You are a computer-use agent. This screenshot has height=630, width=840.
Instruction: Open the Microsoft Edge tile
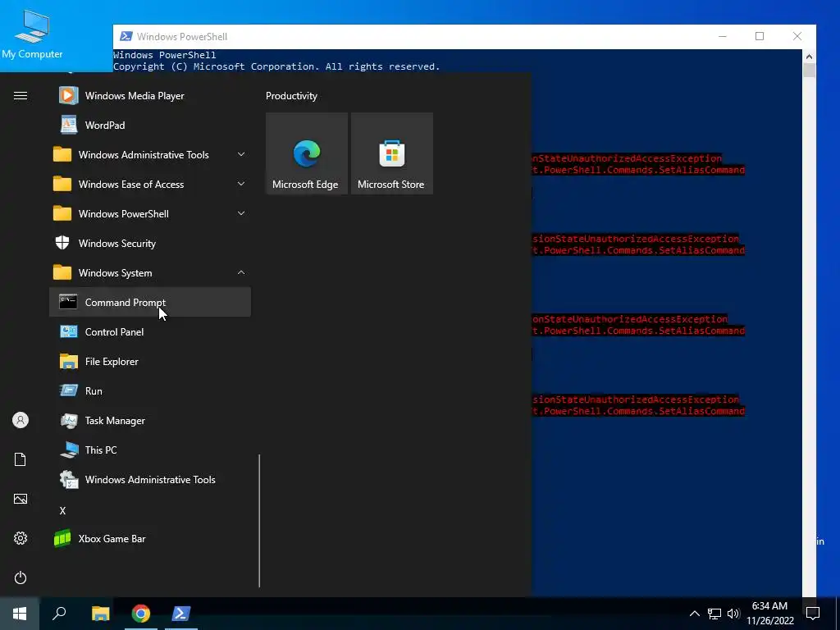pyautogui.click(x=307, y=153)
